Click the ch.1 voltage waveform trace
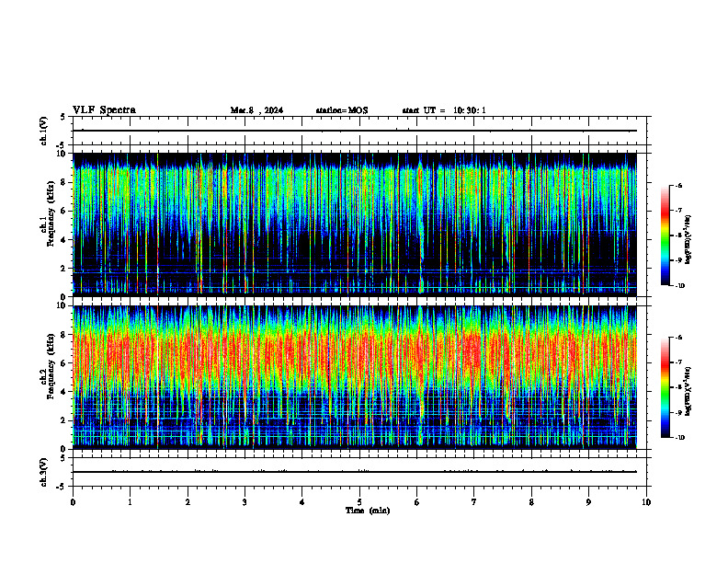The image size is (728, 563). point(355,131)
